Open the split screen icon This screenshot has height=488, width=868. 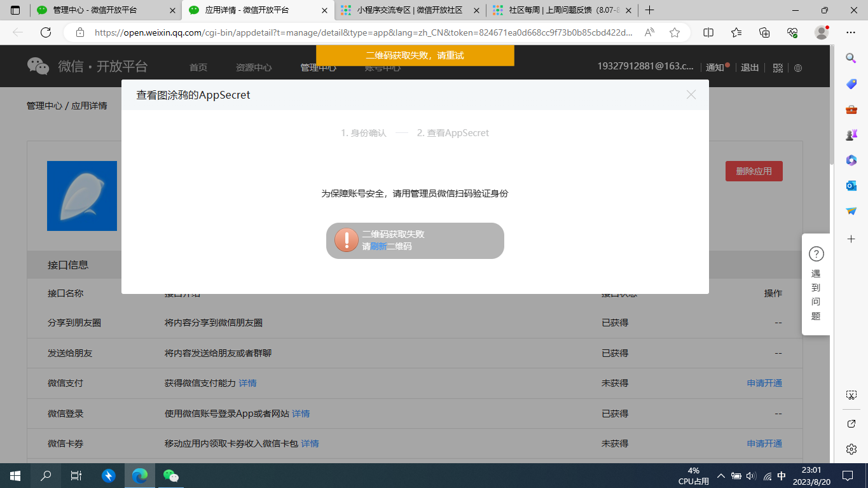(x=708, y=32)
